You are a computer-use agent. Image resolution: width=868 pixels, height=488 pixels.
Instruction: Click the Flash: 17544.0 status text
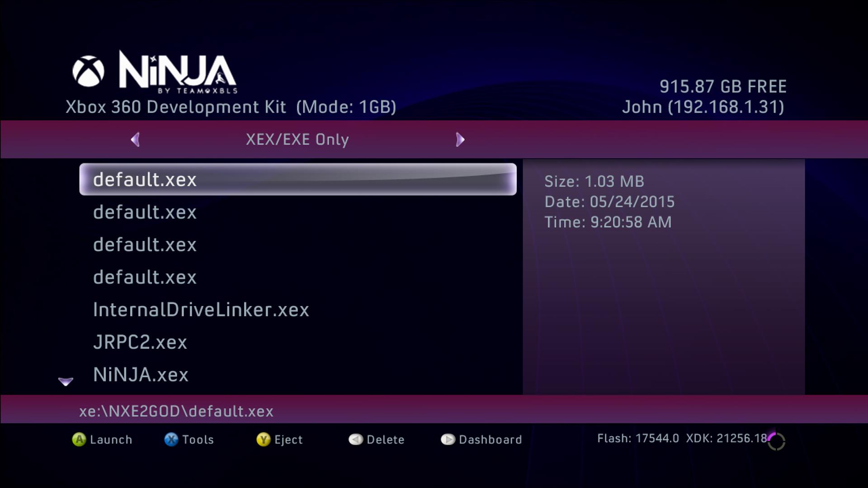638,438
